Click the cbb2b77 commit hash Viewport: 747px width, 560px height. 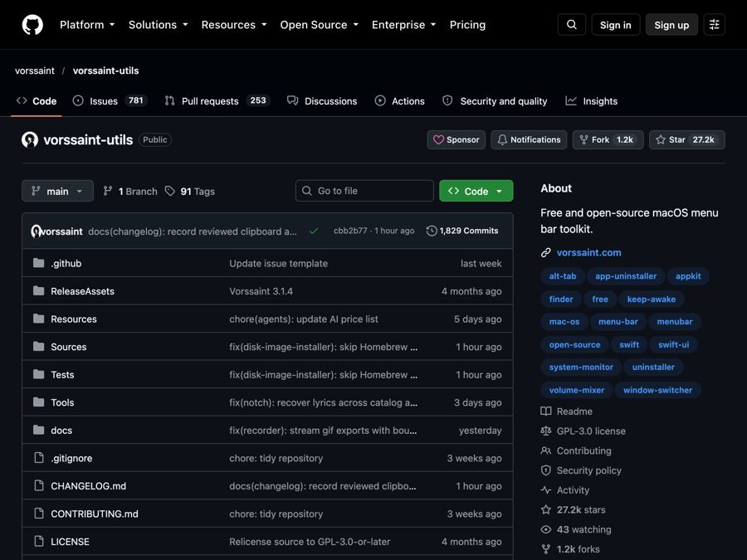click(x=350, y=231)
